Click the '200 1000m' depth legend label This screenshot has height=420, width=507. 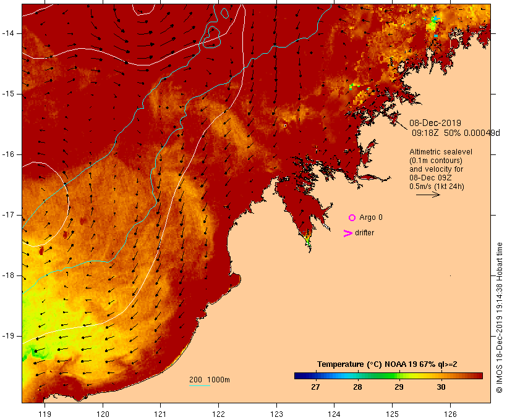210,380
